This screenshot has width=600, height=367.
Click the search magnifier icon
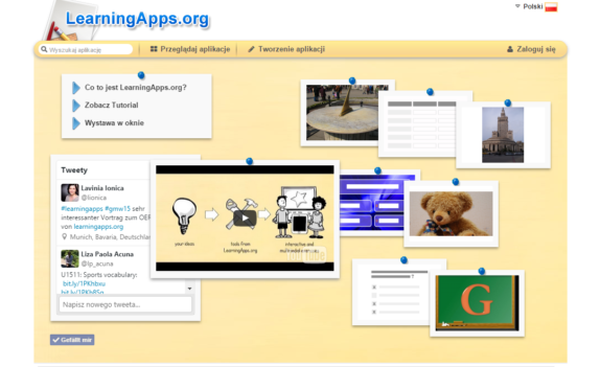tap(44, 49)
